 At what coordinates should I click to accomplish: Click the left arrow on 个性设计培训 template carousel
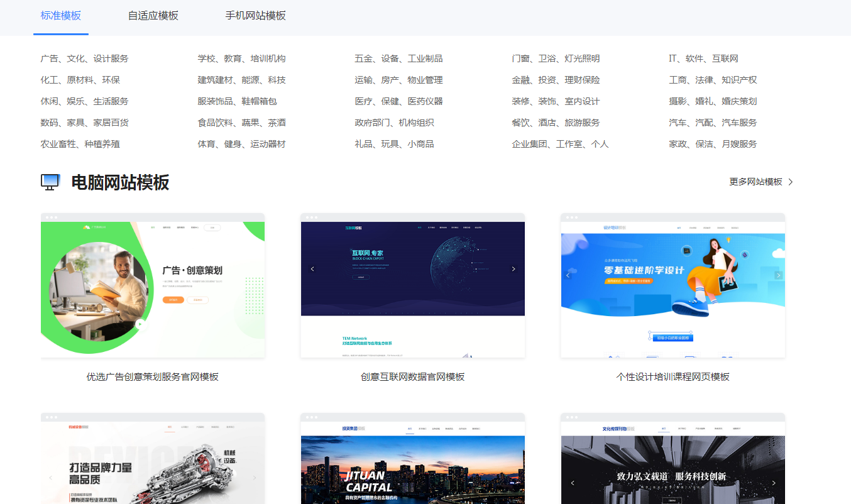point(568,275)
